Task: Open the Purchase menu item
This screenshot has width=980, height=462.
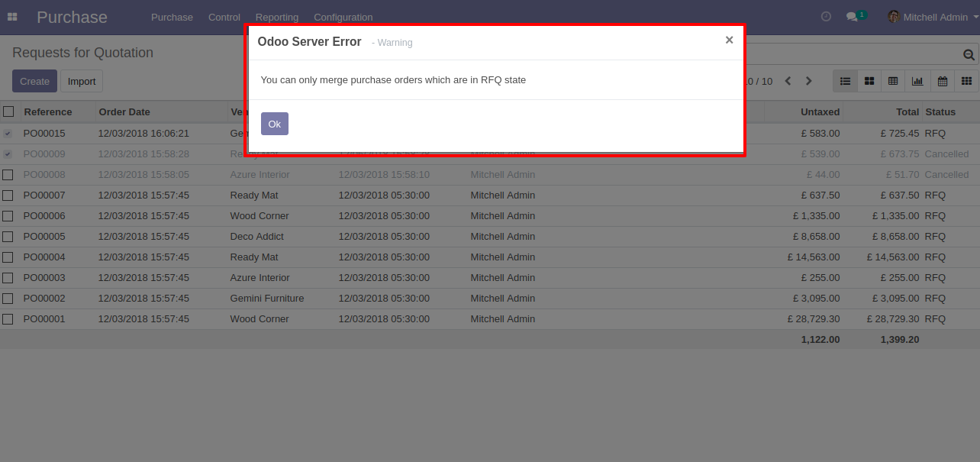Action: point(172,17)
